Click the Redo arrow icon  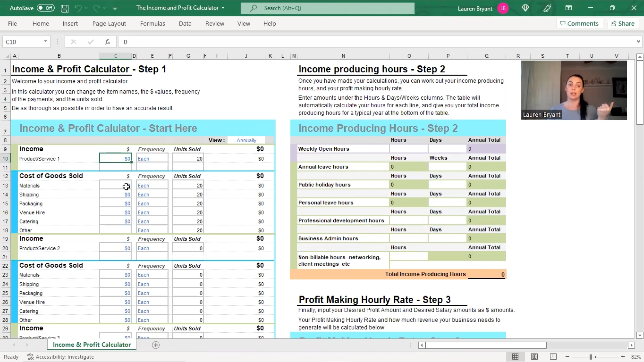tap(96, 8)
